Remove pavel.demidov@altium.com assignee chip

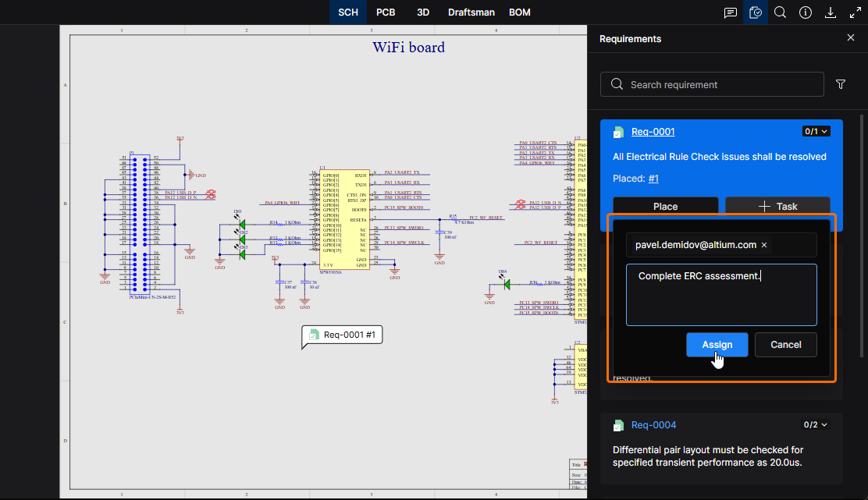click(764, 245)
